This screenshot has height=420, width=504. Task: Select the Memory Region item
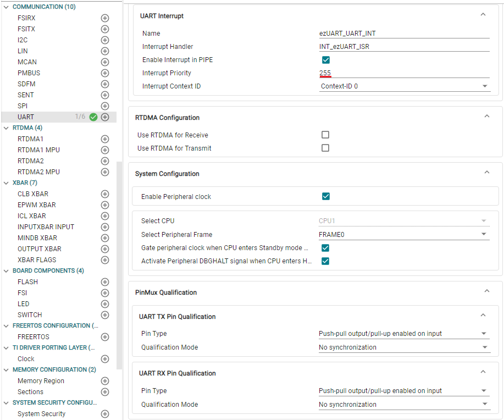tap(41, 381)
